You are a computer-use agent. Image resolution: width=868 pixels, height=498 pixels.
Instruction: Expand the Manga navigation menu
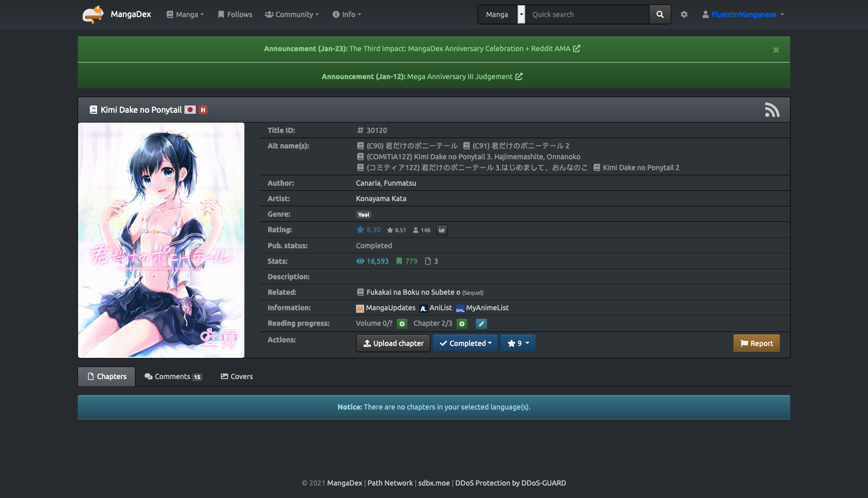tap(185, 14)
